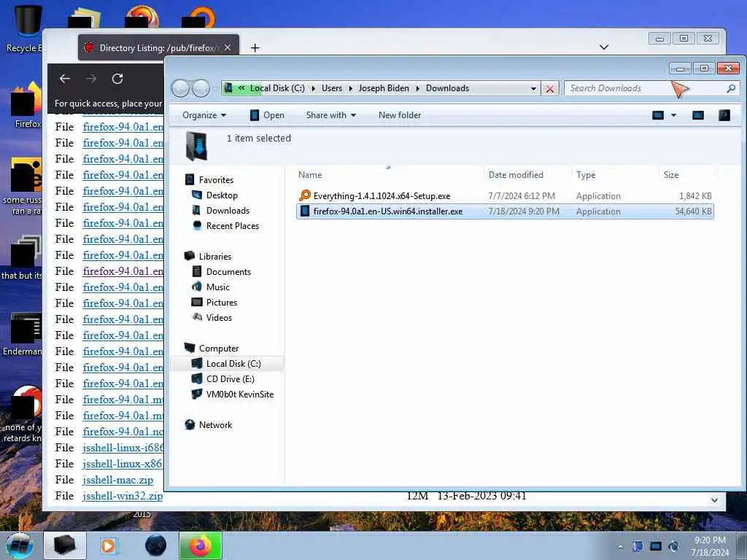Viewport: 747px width, 560px height.
Task: Click Joseph Biden in address breadcrumb
Action: [384, 88]
